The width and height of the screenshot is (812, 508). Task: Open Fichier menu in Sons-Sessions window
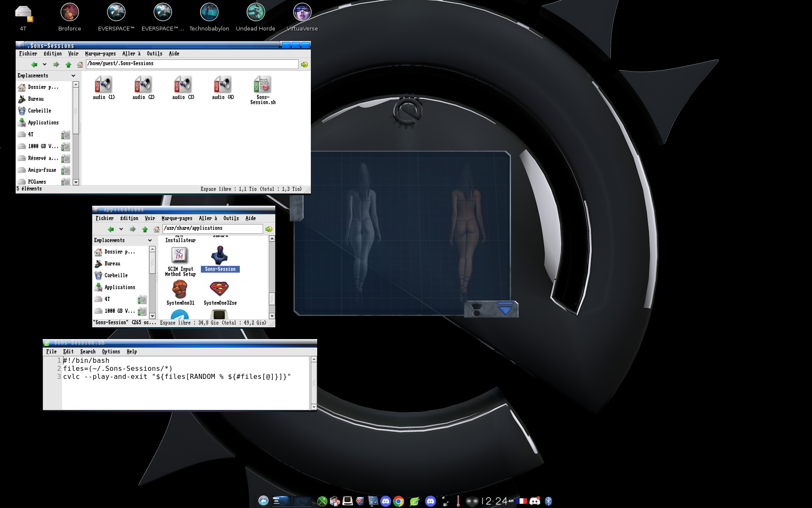click(x=28, y=54)
